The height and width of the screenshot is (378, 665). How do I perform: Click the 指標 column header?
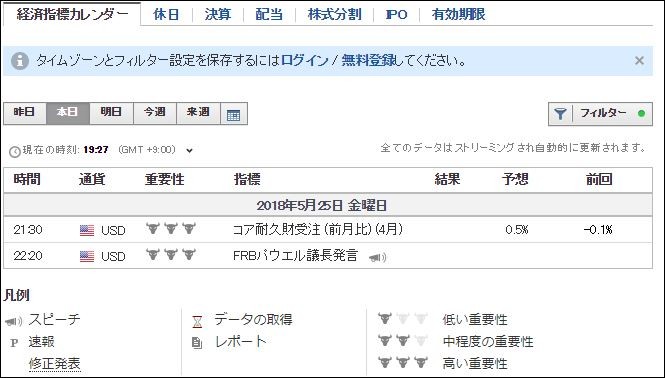247,179
